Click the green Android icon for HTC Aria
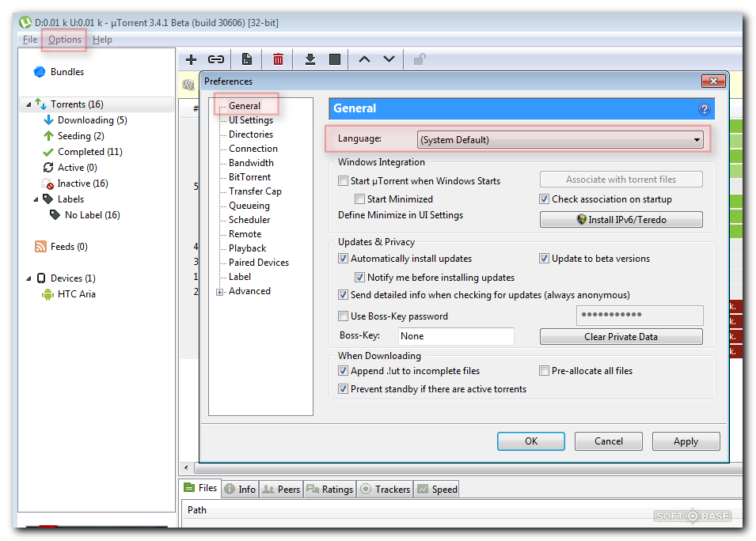The height and width of the screenshot is (541, 756). click(47, 294)
